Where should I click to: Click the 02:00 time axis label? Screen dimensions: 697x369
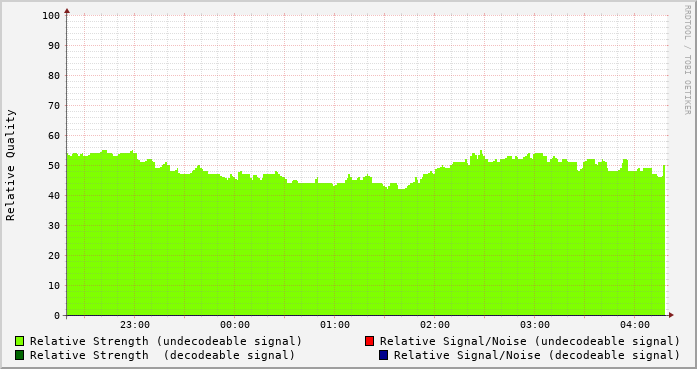tap(435, 325)
